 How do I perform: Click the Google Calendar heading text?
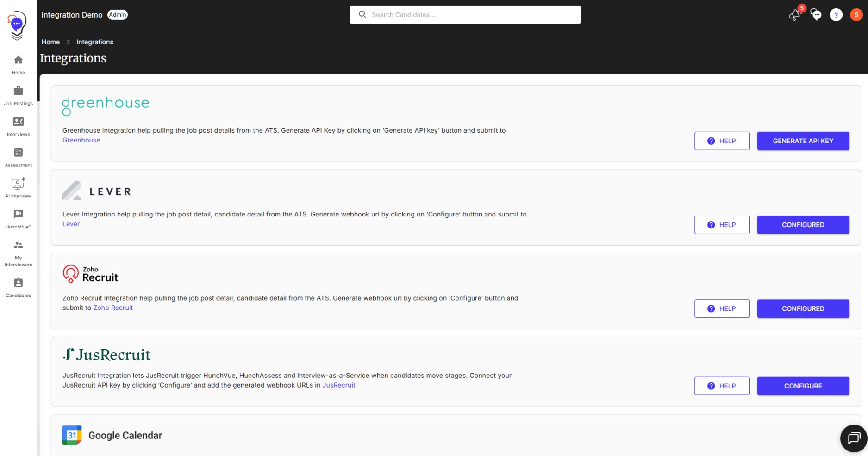pyautogui.click(x=125, y=436)
